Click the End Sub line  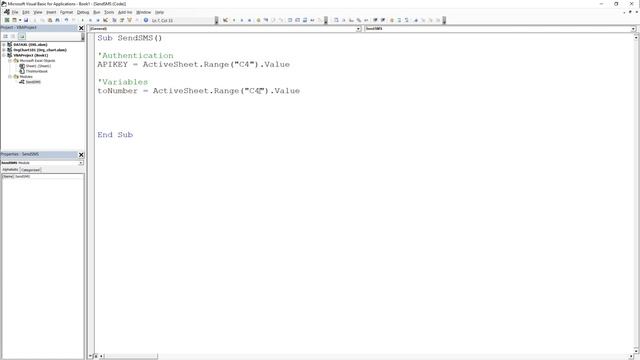tap(115, 135)
